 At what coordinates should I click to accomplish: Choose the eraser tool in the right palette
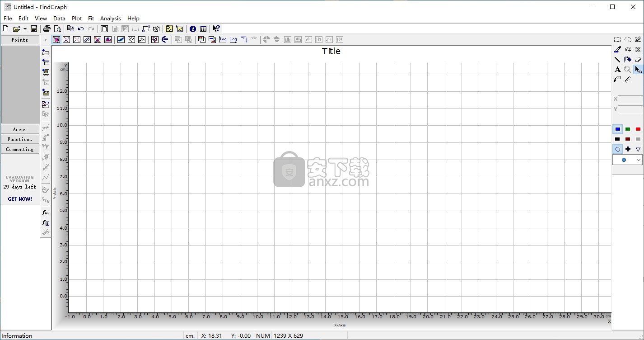[x=638, y=59]
